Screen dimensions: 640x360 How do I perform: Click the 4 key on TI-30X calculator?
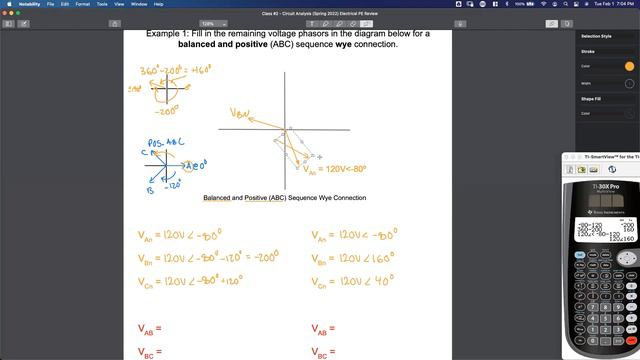pos(593,318)
